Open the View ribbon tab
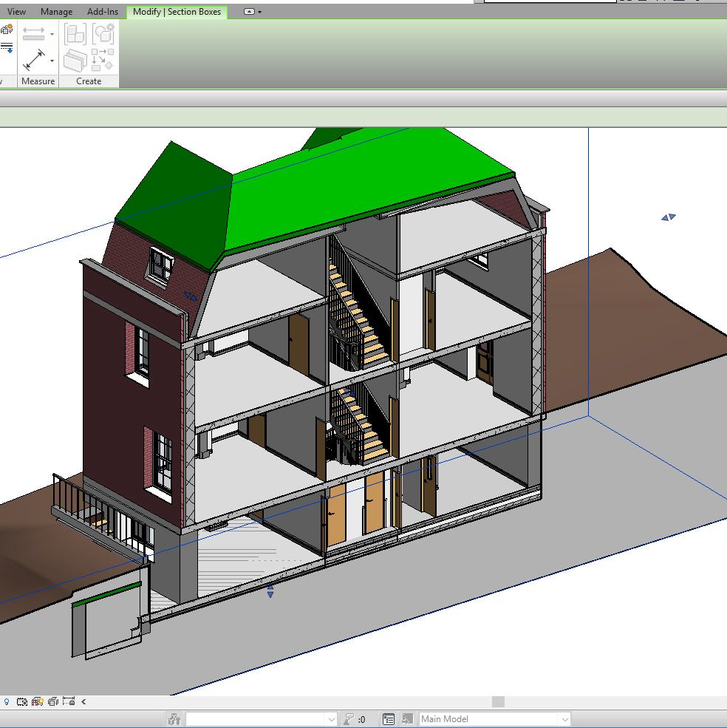This screenshot has width=727, height=728. (16, 12)
